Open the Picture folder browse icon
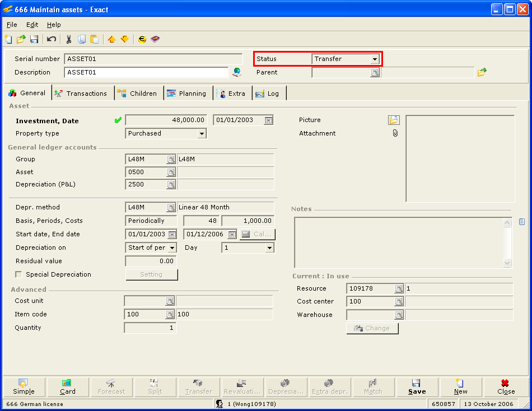532x411 pixels. point(393,120)
